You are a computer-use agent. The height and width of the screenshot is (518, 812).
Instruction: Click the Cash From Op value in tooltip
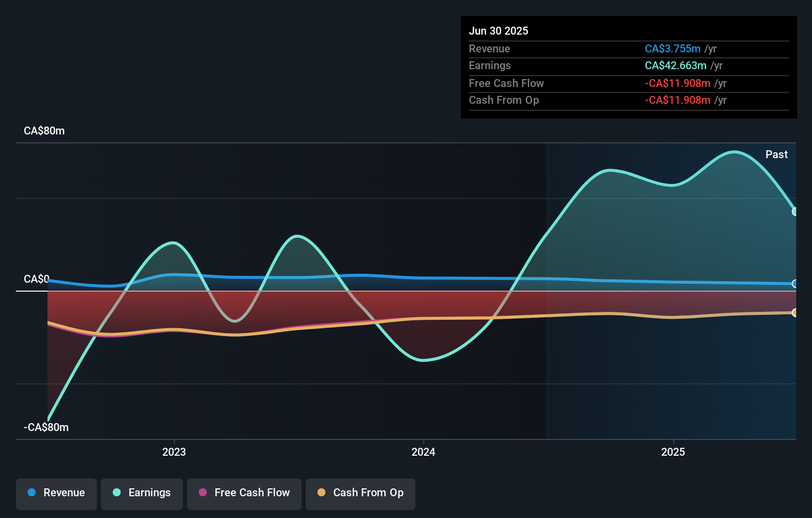click(677, 100)
